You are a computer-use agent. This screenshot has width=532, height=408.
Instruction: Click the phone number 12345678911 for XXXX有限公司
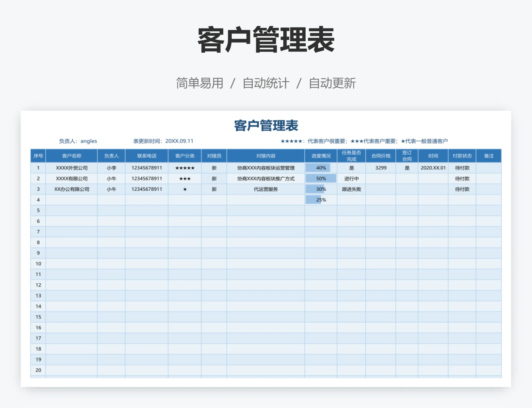[x=146, y=178]
